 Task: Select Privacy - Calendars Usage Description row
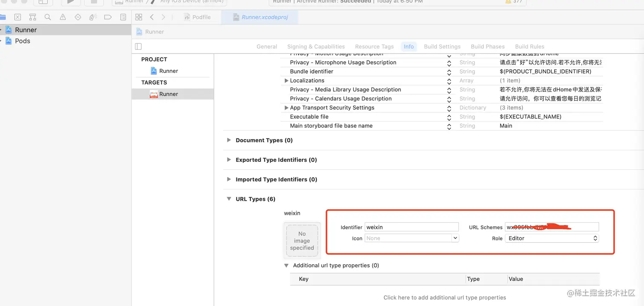pyautogui.click(x=442, y=98)
